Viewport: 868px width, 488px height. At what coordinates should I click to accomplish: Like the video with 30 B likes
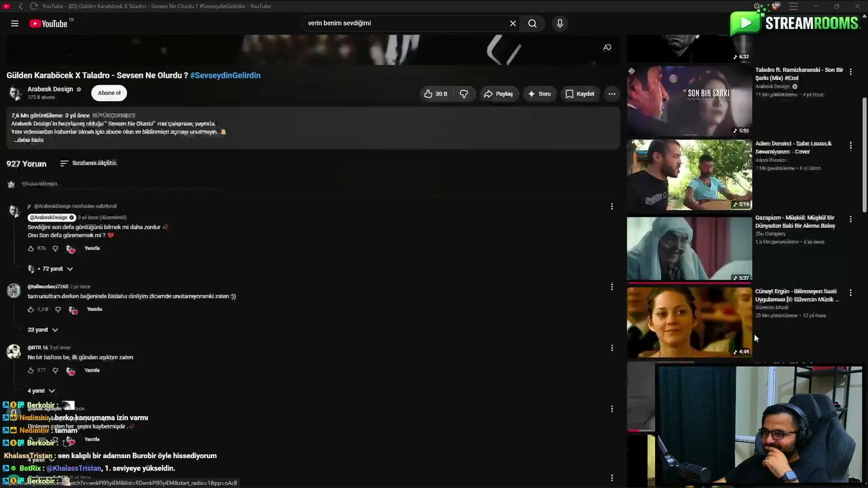(x=436, y=94)
